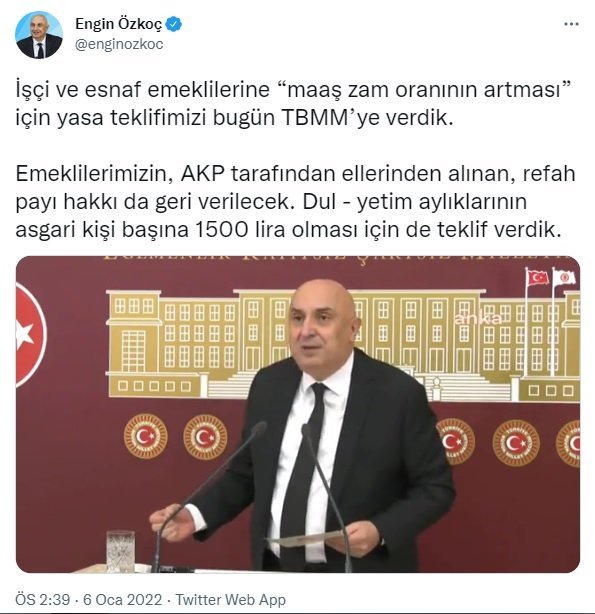Click the blue verified badge icon
595x614 pixels.
tap(173, 24)
